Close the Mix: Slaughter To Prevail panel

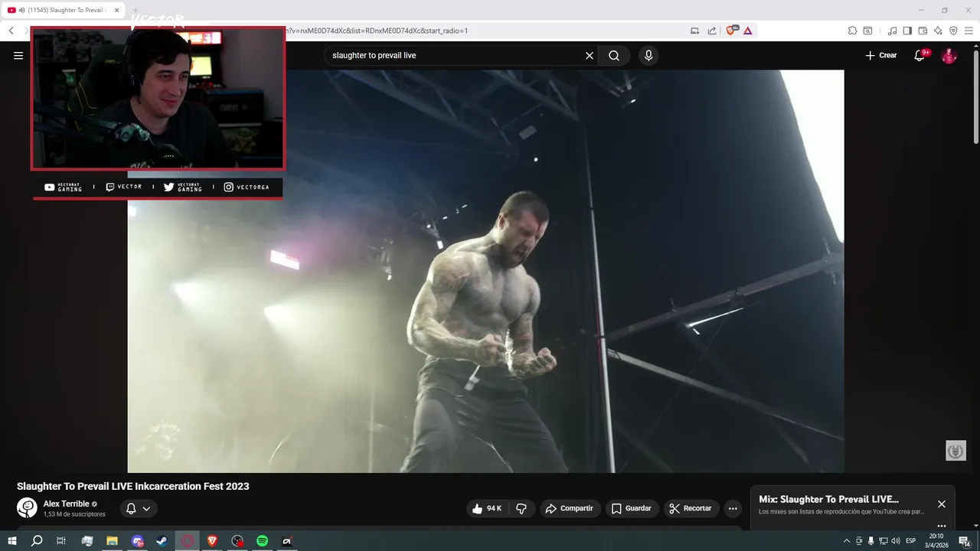942,504
